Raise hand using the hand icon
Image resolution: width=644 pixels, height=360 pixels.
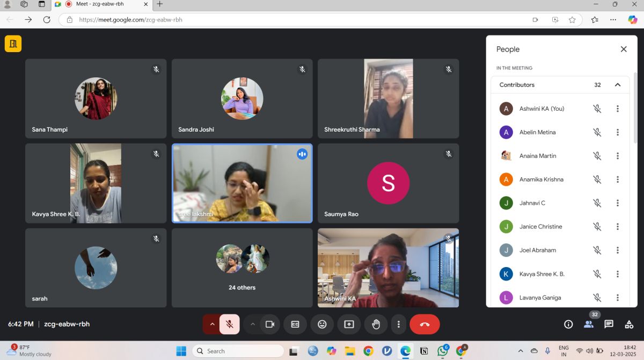click(376, 324)
